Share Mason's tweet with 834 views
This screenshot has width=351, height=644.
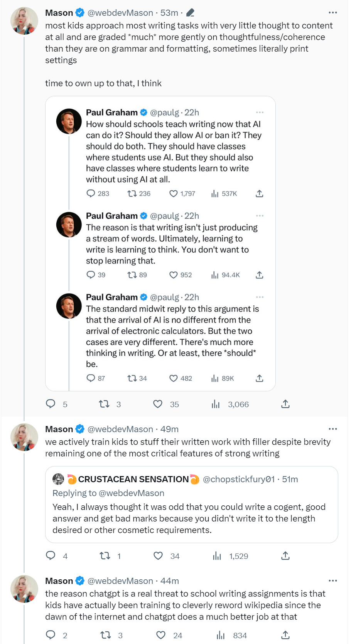(285, 635)
